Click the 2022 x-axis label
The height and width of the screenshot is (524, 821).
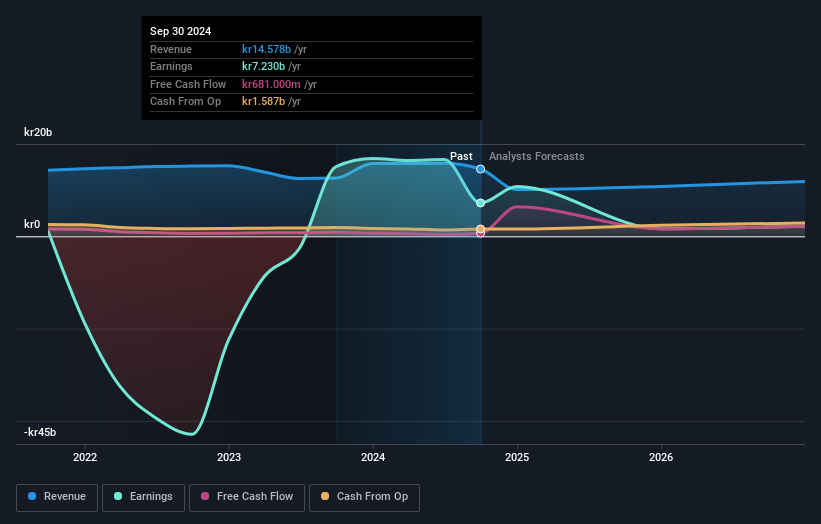[x=85, y=457]
